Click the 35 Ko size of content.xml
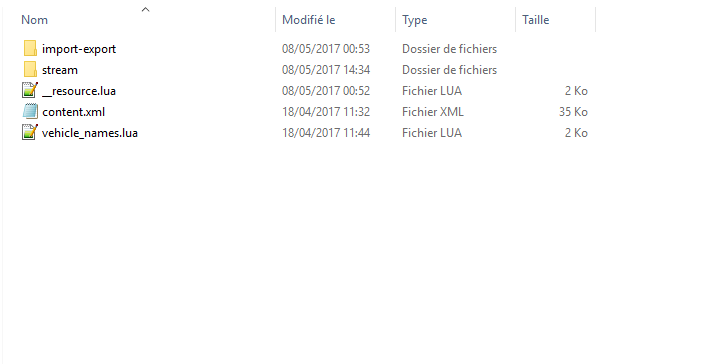The height and width of the screenshot is (364, 716). (x=573, y=112)
